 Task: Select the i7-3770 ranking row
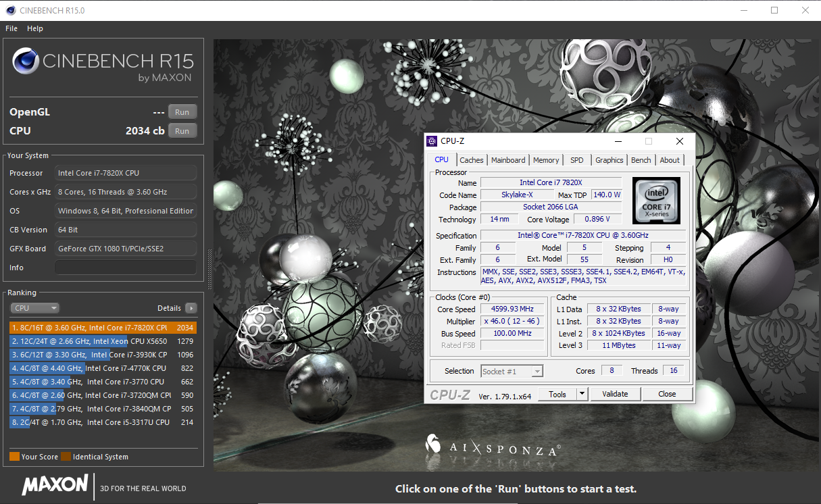pyautogui.click(x=103, y=382)
